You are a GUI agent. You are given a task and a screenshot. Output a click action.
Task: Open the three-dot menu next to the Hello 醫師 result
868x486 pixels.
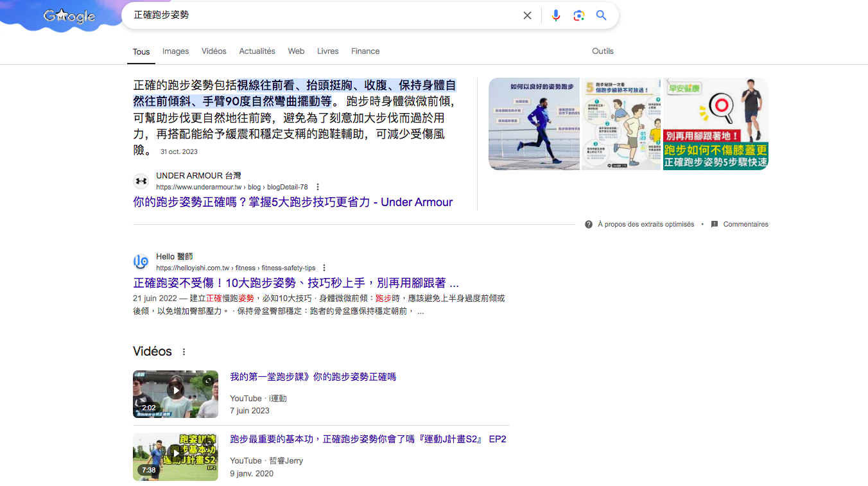pyautogui.click(x=324, y=267)
